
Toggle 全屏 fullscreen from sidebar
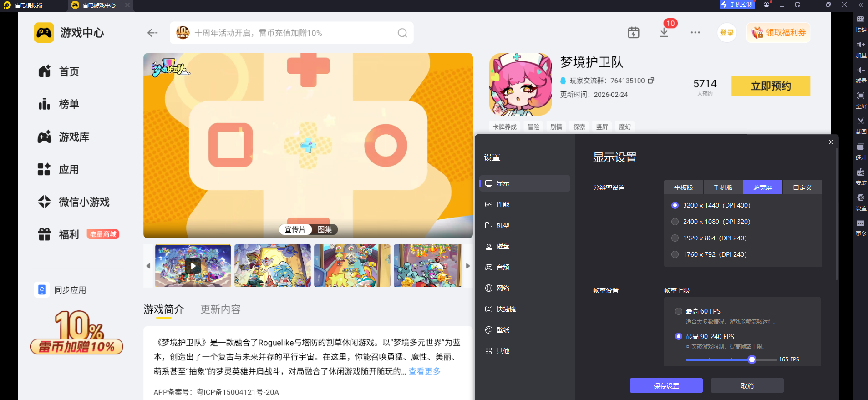[861, 100]
